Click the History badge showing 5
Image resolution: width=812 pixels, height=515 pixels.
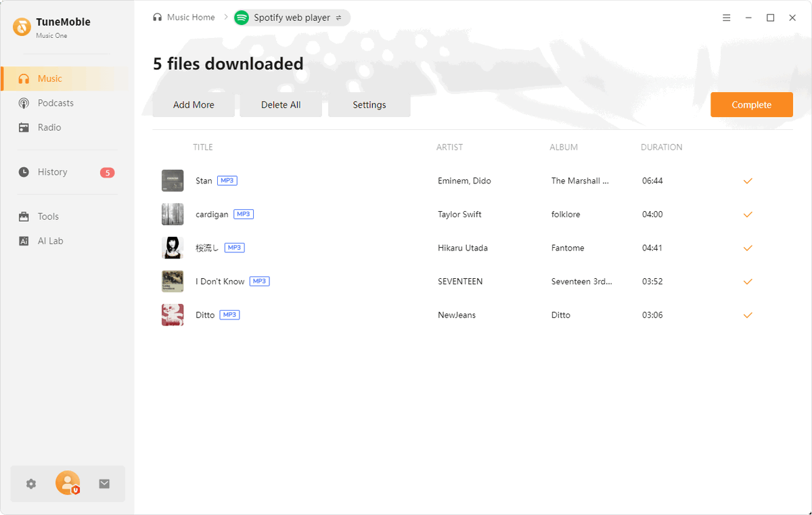click(108, 173)
